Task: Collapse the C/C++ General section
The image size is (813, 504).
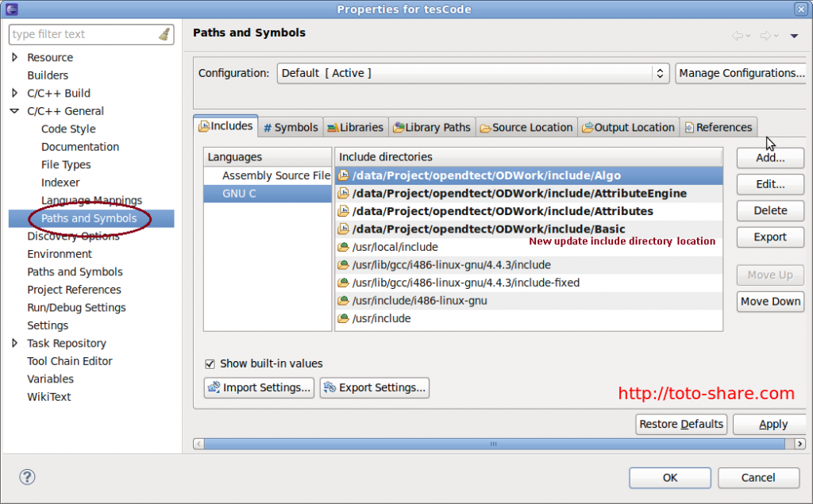Action: (14, 111)
